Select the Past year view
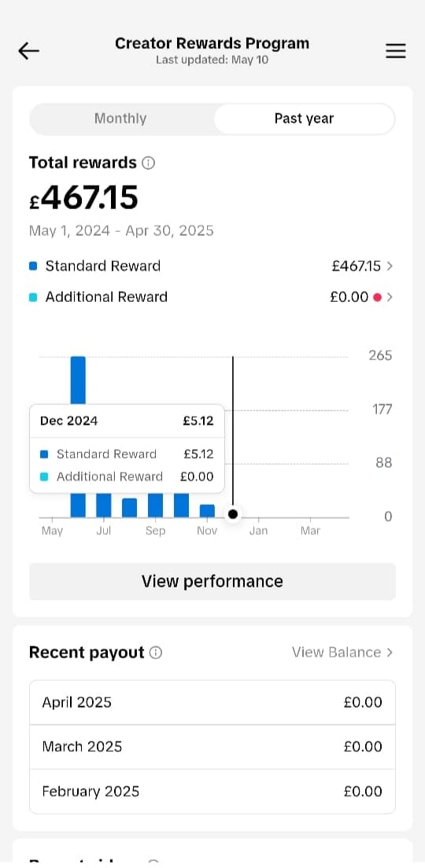Image resolution: width=425 pixels, height=868 pixels. [x=305, y=119]
